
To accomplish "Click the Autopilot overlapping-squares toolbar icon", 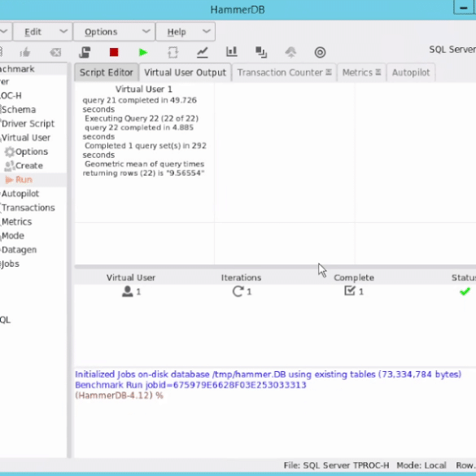I will click(261, 52).
